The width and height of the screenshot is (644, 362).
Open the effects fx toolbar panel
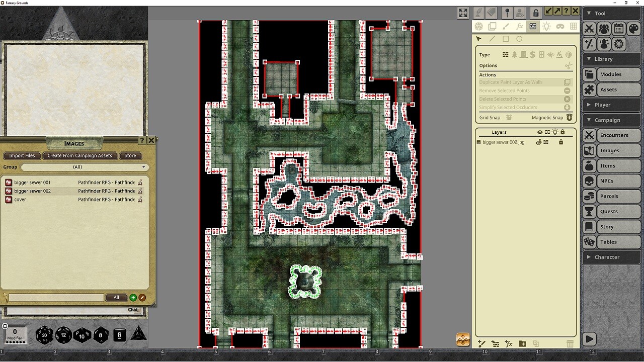pyautogui.click(x=519, y=27)
